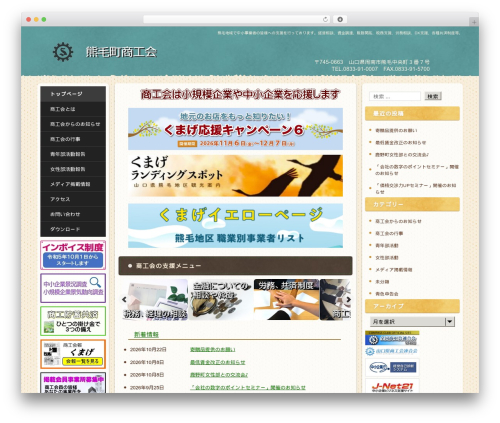This screenshot has width=500, height=423.
Task: Open the トップページ menu item
Action: coord(73,94)
